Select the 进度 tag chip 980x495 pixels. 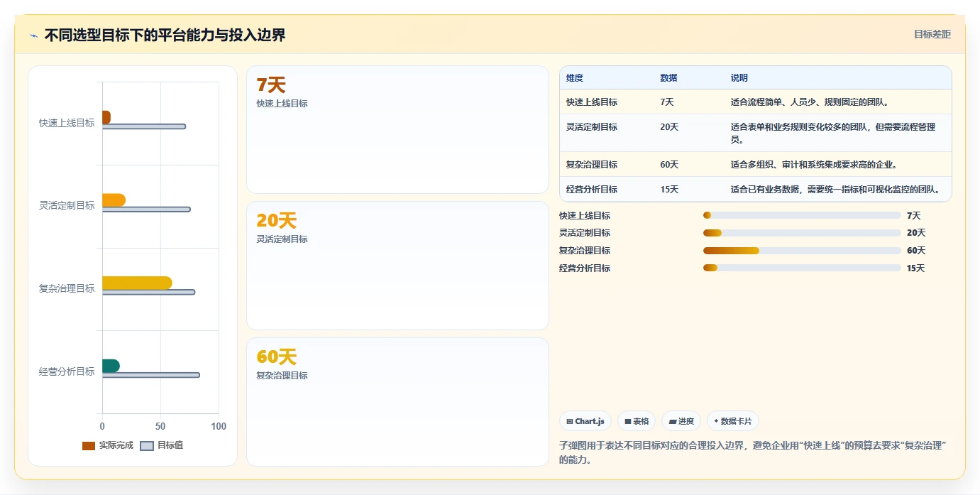681,421
